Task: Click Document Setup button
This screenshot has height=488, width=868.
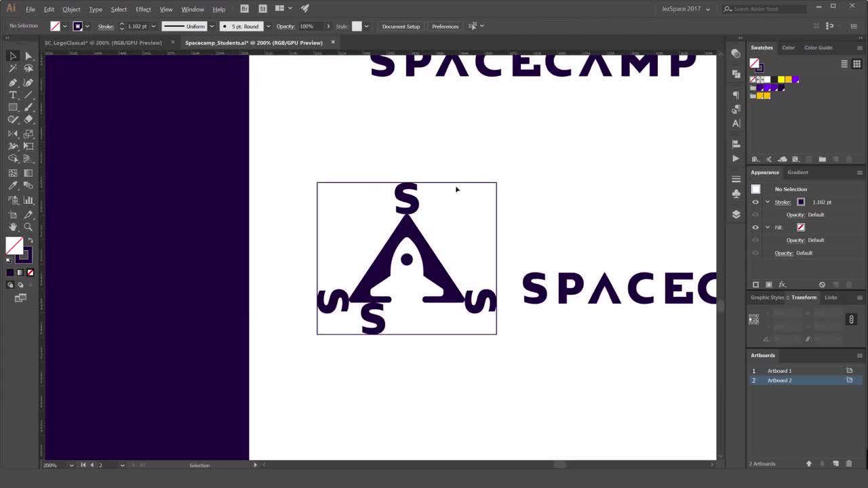Action: click(x=401, y=26)
